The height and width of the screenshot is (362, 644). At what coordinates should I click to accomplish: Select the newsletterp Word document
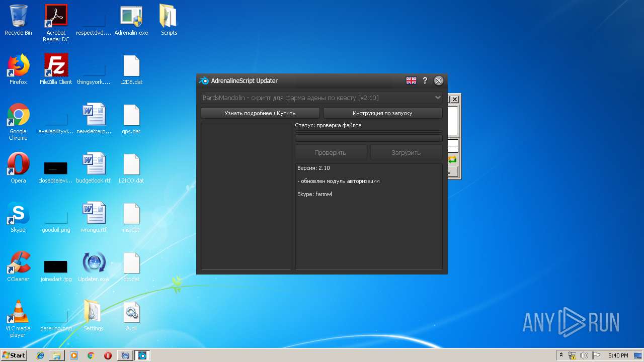pyautogui.click(x=94, y=119)
